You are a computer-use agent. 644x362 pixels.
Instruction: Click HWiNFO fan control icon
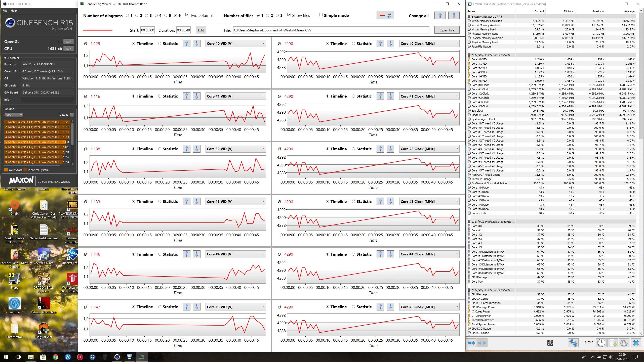coord(550,343)
